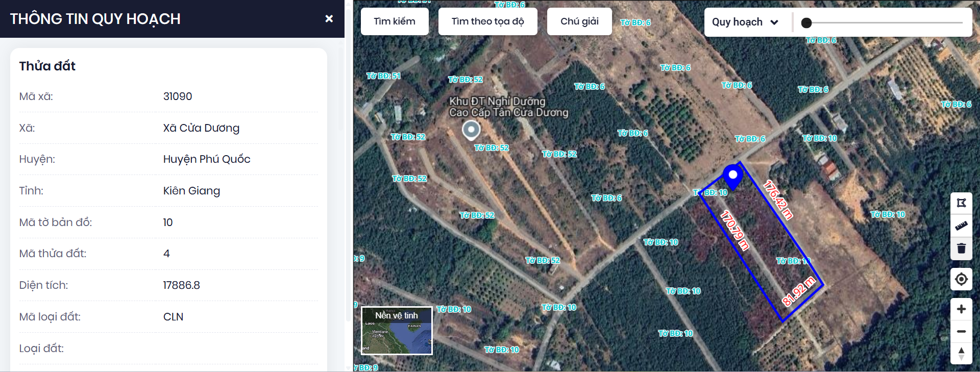Click the trash delete drawings icon

[961, 249]
